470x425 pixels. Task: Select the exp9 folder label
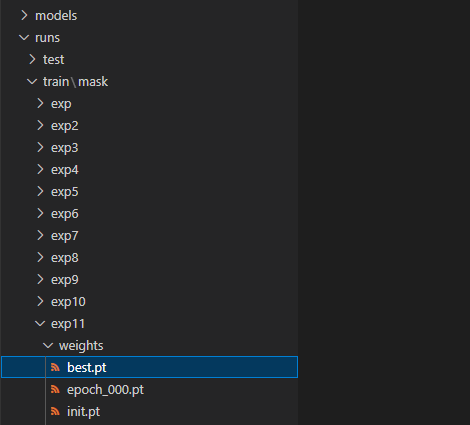coord(65,280)
